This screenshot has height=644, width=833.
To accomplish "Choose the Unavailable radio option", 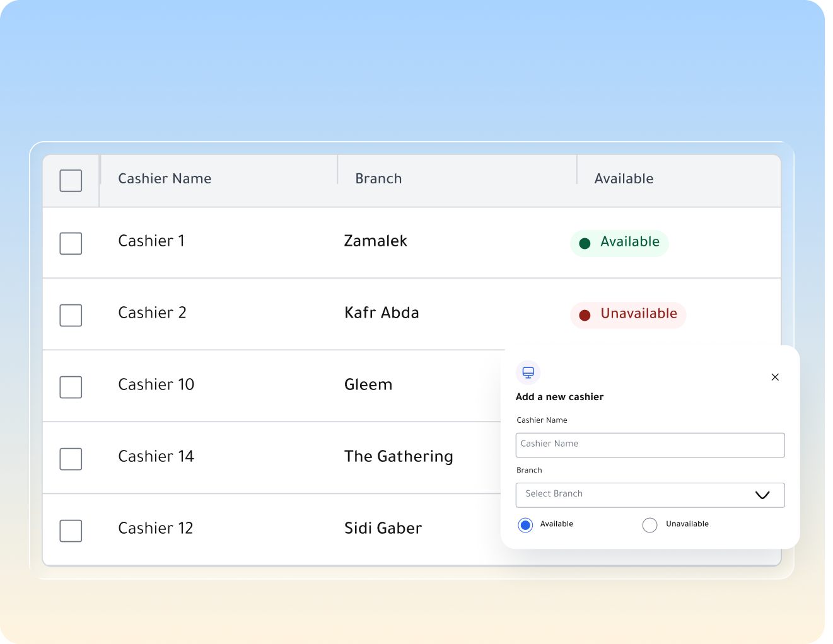I will (650, 525).
